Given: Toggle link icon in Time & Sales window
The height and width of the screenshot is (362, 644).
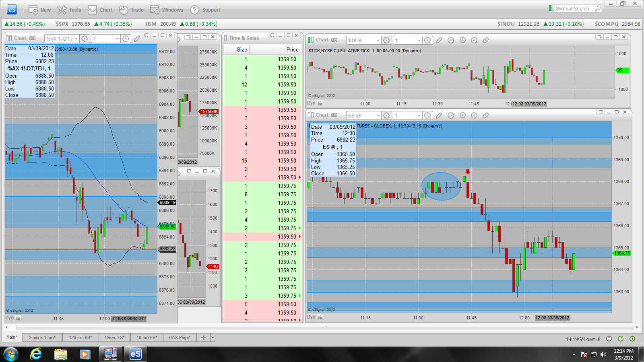Looking at the screenshot, I should coord(225,38).
